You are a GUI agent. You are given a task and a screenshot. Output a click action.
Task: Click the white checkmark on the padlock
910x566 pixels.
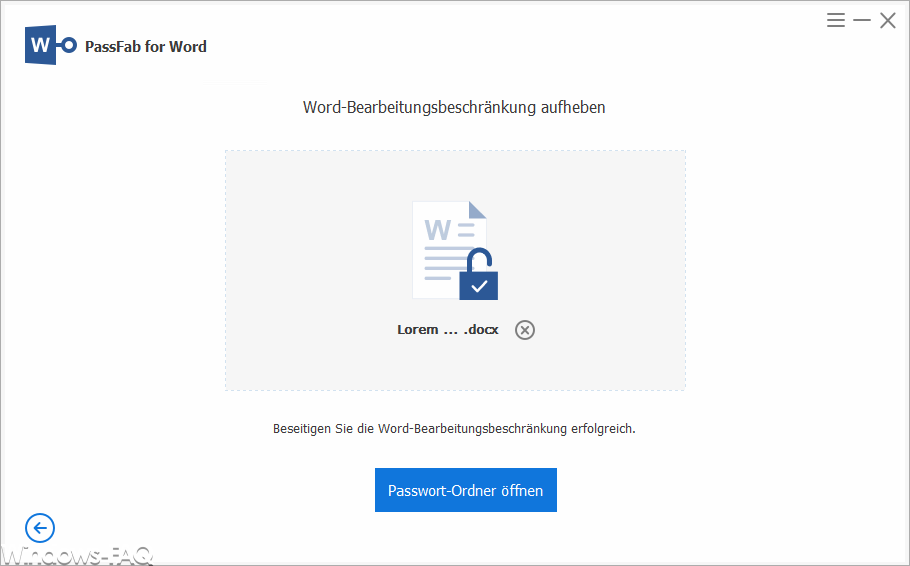point(479,286)
